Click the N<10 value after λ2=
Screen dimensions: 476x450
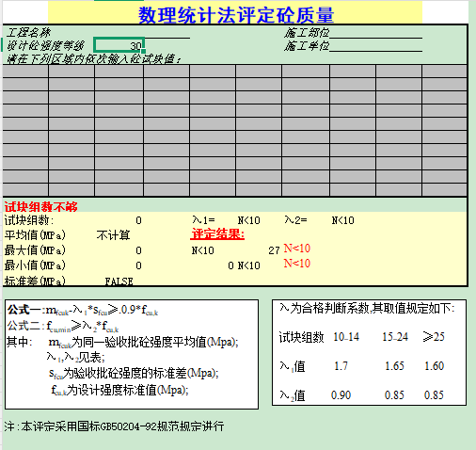(342, 220)
